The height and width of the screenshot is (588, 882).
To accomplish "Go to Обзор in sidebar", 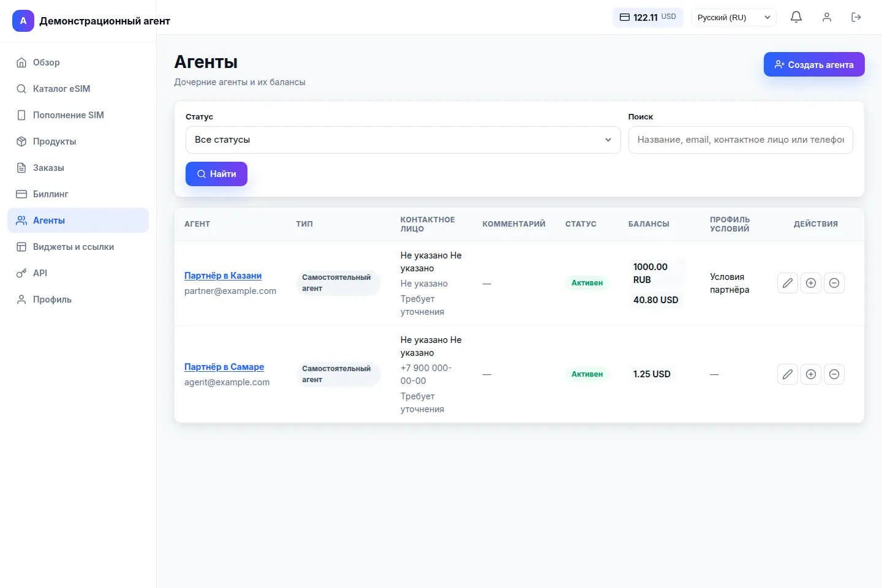I will pos(78,62).
